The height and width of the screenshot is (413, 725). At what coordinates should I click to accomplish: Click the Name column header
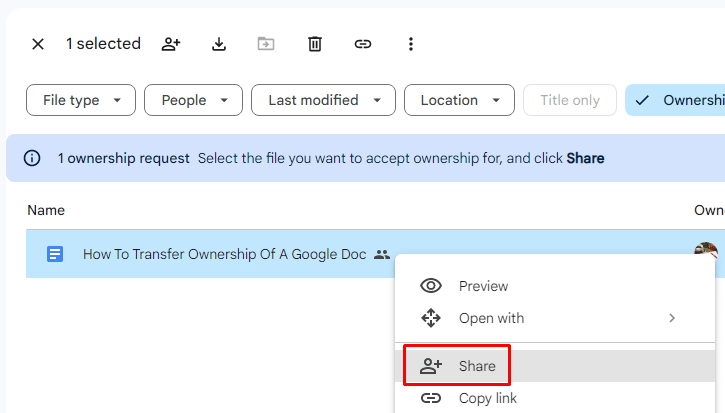(x=46, y=210)
